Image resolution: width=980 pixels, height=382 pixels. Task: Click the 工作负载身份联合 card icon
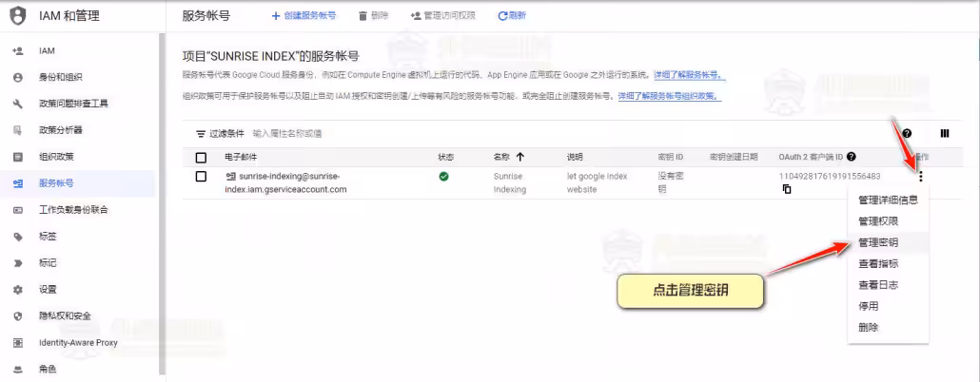pyautogui.click(x=18, y=210)
